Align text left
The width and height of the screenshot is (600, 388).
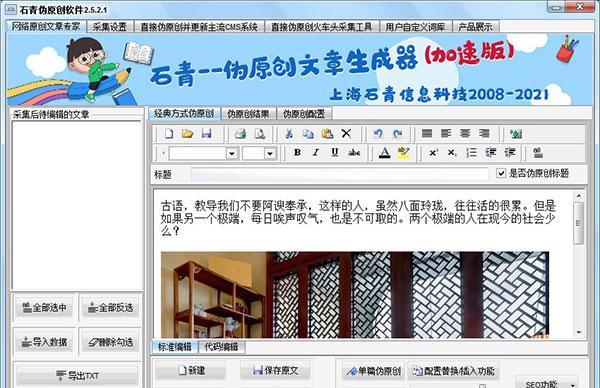tap(446, 134)
